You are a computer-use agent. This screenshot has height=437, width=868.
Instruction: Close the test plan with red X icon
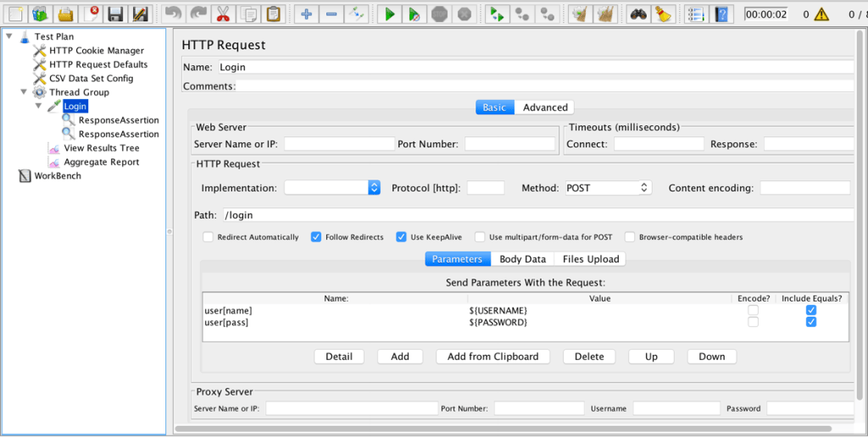point(90,14)
